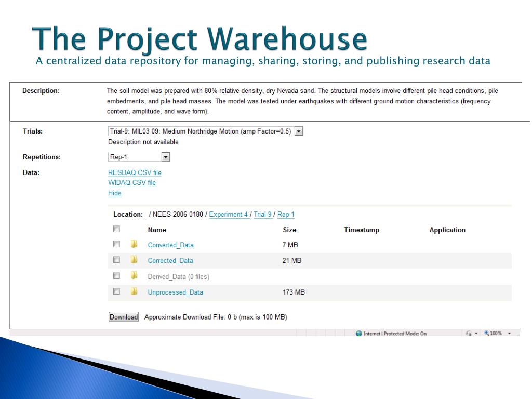
Task: Click the Converted_Data folder icon
Action: coord(134,244)
